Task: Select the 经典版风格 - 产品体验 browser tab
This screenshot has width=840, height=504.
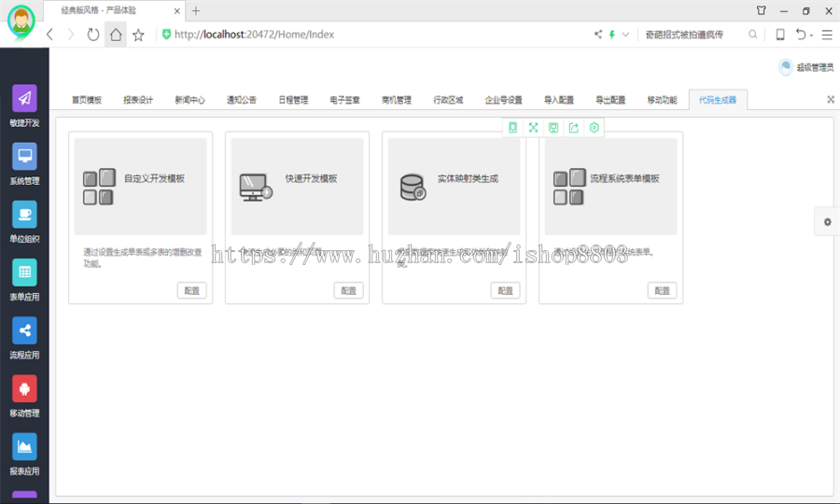Action: coord(114,10)
